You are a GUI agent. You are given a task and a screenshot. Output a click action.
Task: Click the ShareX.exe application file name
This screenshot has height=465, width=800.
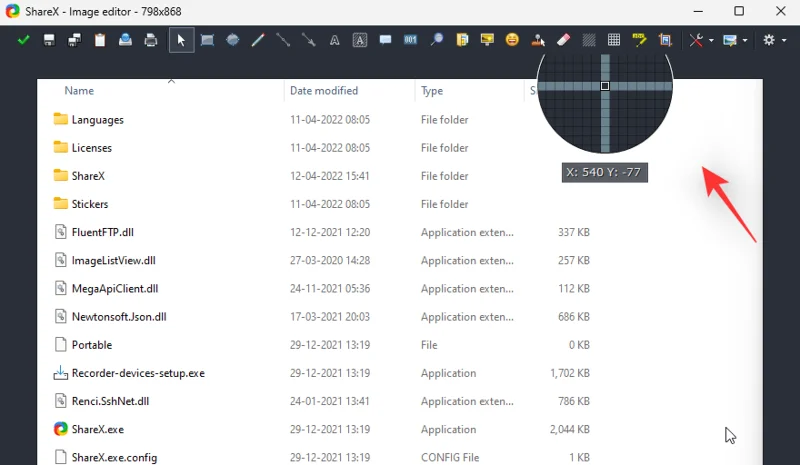click(x=98, y=429)
